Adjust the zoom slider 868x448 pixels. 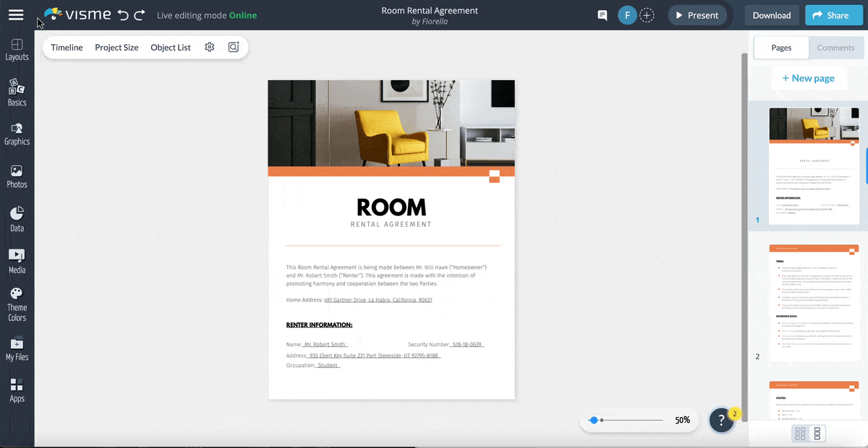click(595, 420)
